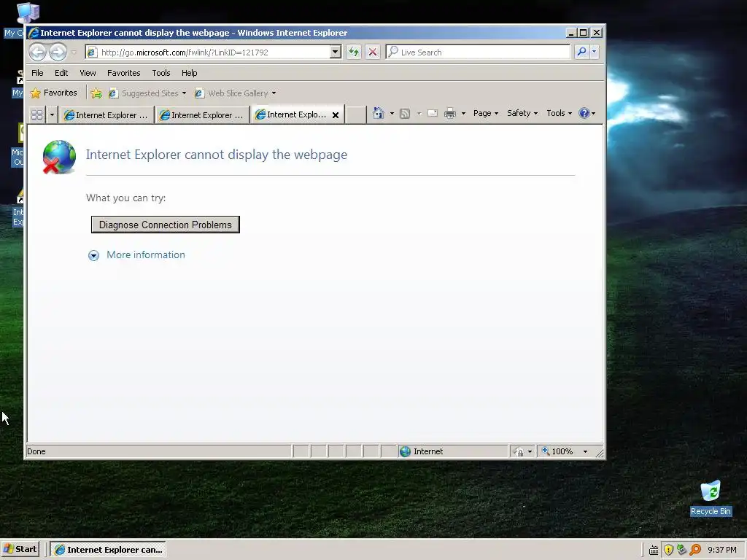
Task: Open the tab list dropdown arrow
Action: (52, 114)
